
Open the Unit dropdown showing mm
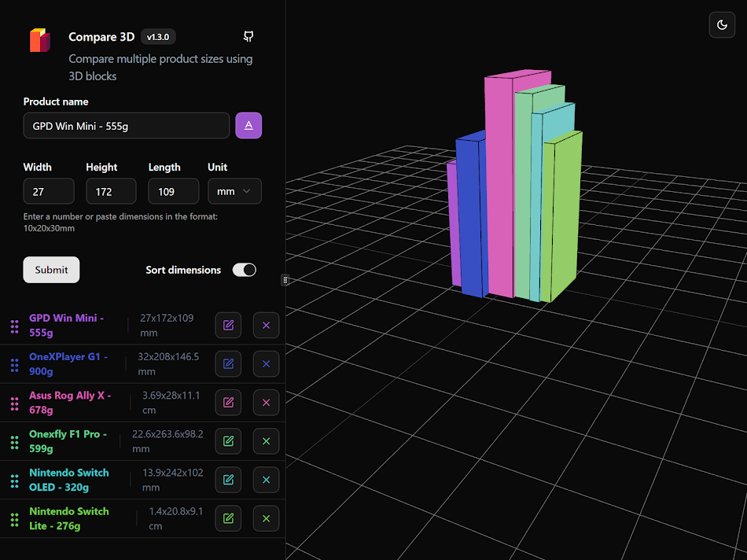[234, 191]
